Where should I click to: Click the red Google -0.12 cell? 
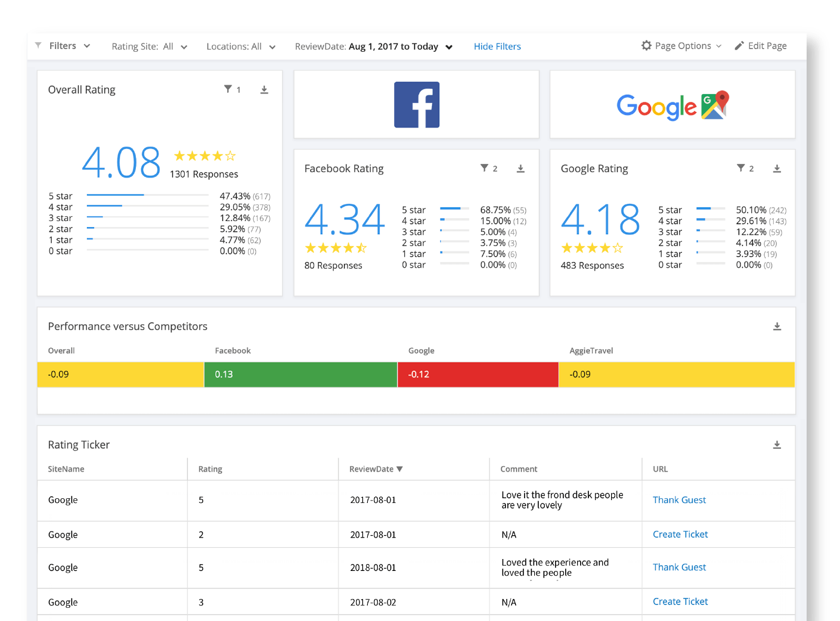coord(478,374)
